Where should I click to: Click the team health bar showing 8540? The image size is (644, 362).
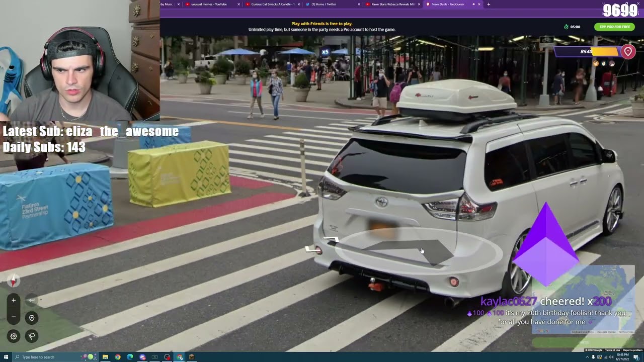coord(587,51)
